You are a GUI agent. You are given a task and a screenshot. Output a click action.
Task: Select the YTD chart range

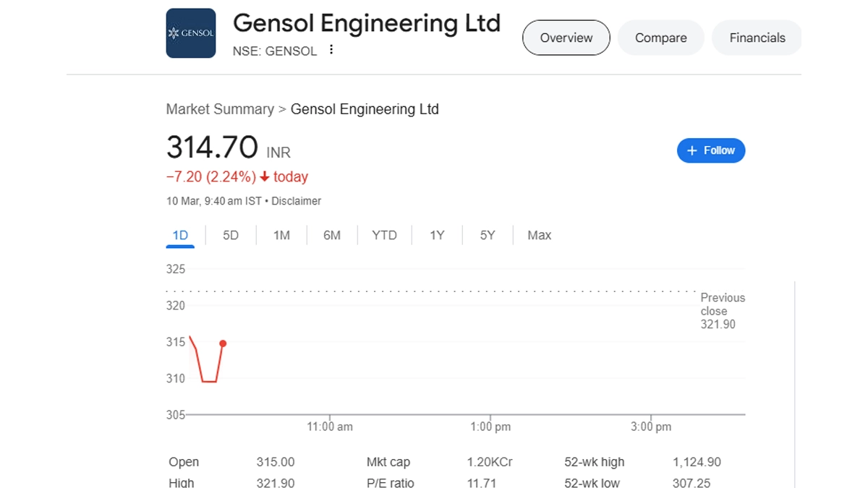[384, 235]
